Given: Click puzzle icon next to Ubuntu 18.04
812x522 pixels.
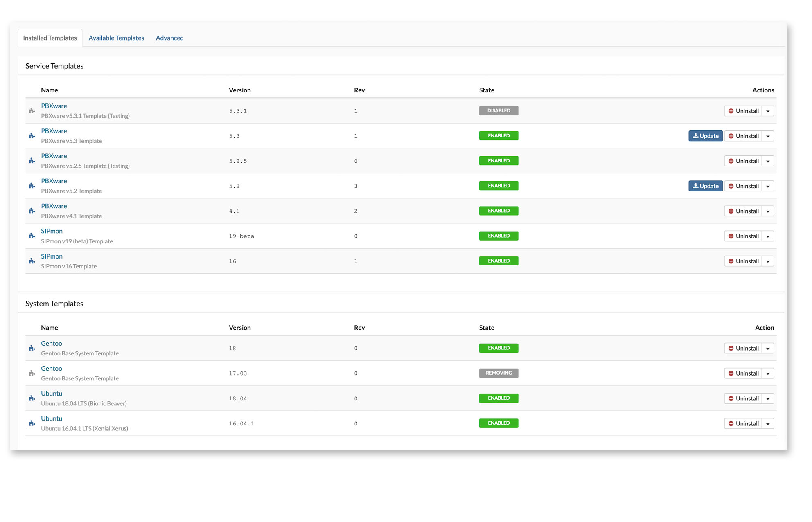Looking at the screenshot, I should point(32,398).
